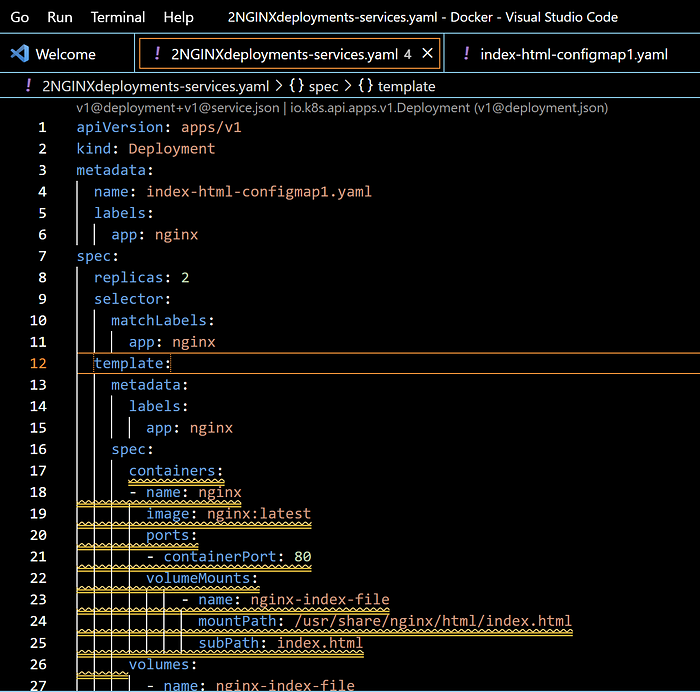Image resolution: width=700 pixels, height=692 pixels.
Task: Open the template breadcrumb segment
Action: pyautogui.click(x=406, y=86)
